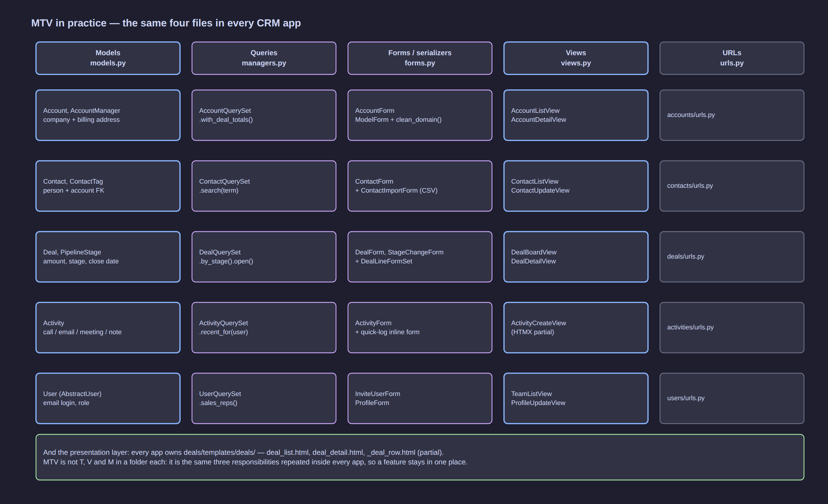
Task: Select the Views views.py header box
Action: (x=576, y=58)
